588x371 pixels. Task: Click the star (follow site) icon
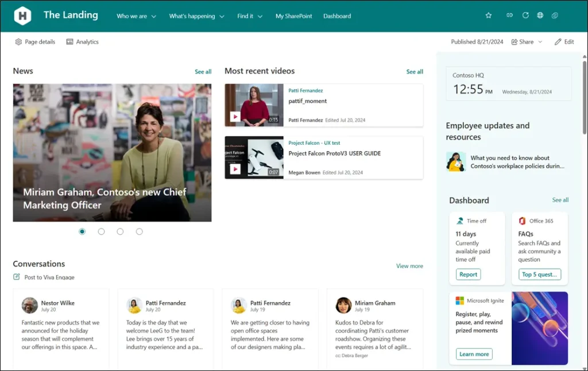click(x=489, y=16)
